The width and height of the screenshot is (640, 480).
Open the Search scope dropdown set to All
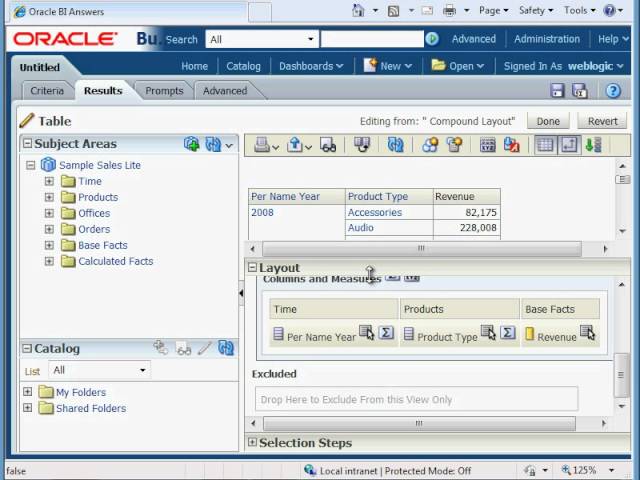click(262, 39)
